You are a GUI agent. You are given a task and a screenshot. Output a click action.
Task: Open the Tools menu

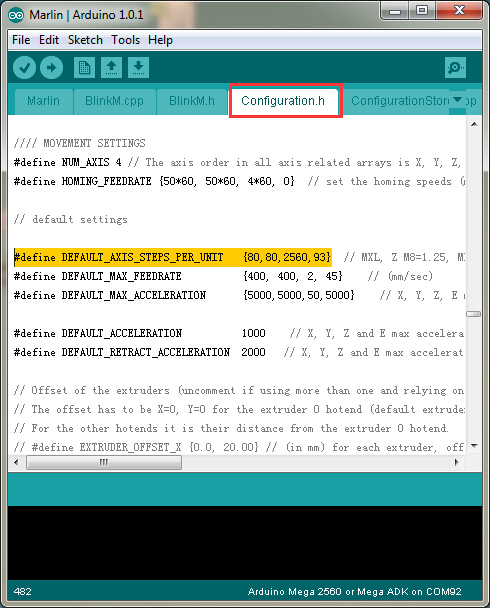click(126, 40)
